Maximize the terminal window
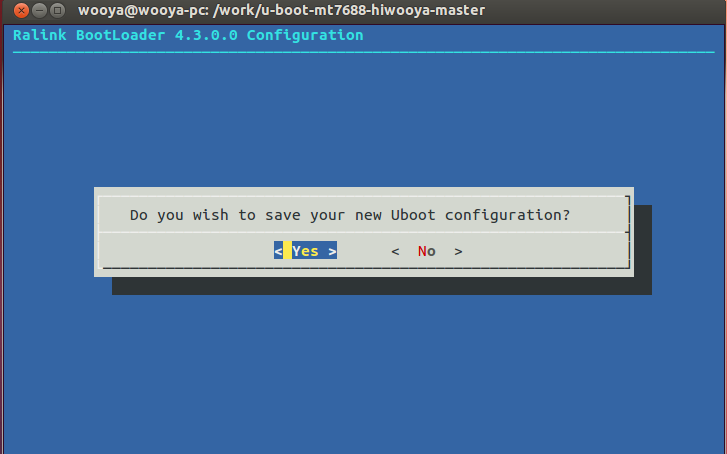 pos(57,10)
